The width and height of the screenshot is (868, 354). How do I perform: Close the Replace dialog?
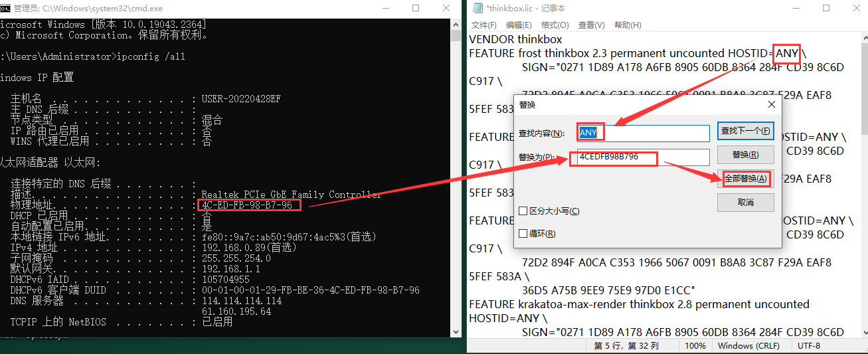771,104
